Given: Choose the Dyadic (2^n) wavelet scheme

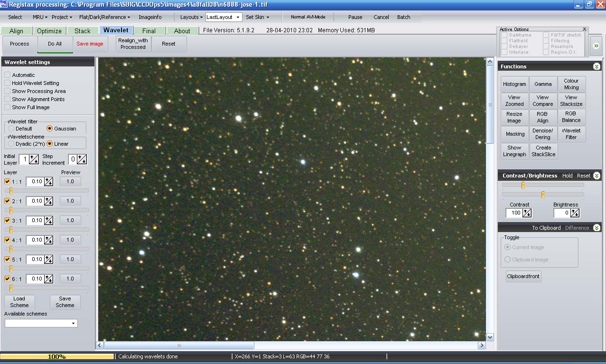Looking at the screenshot, I should click(11, 144).
